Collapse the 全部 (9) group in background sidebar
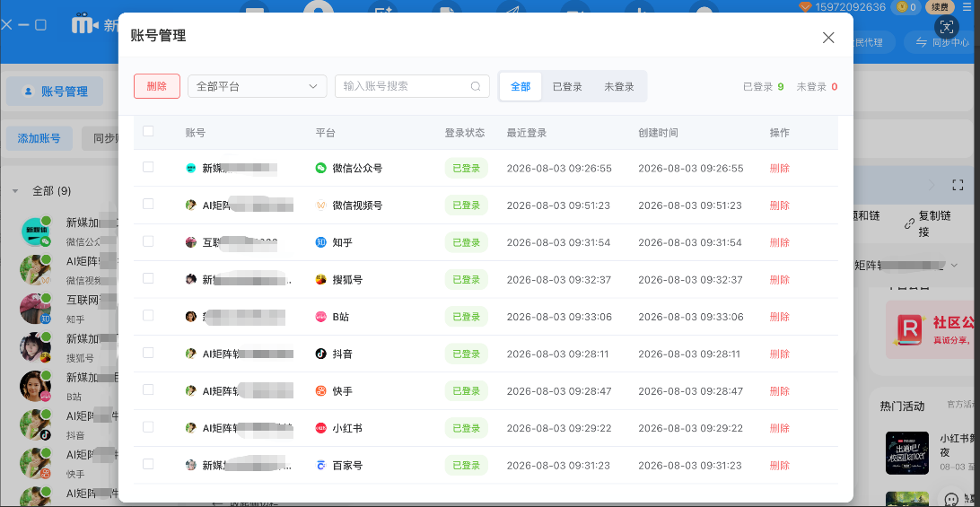This screenshot has width=980, height=507. (15, 190)
